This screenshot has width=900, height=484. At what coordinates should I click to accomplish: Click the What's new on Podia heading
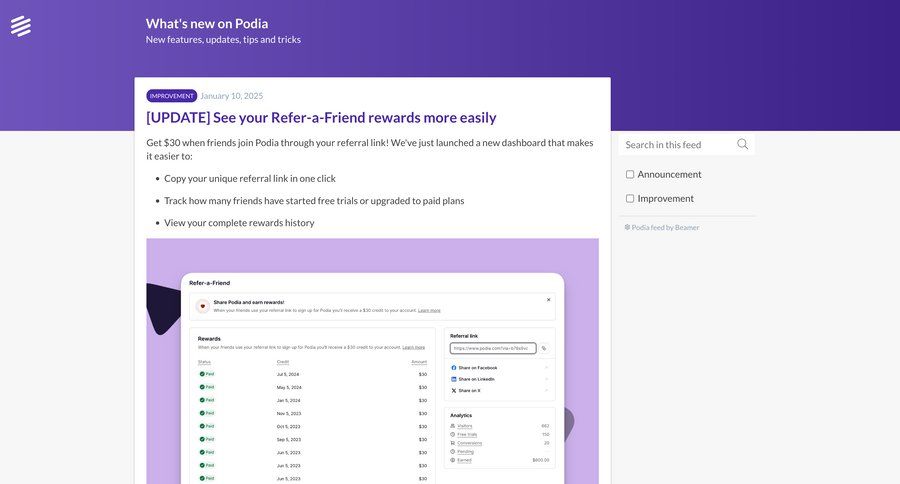pos(207,24)
